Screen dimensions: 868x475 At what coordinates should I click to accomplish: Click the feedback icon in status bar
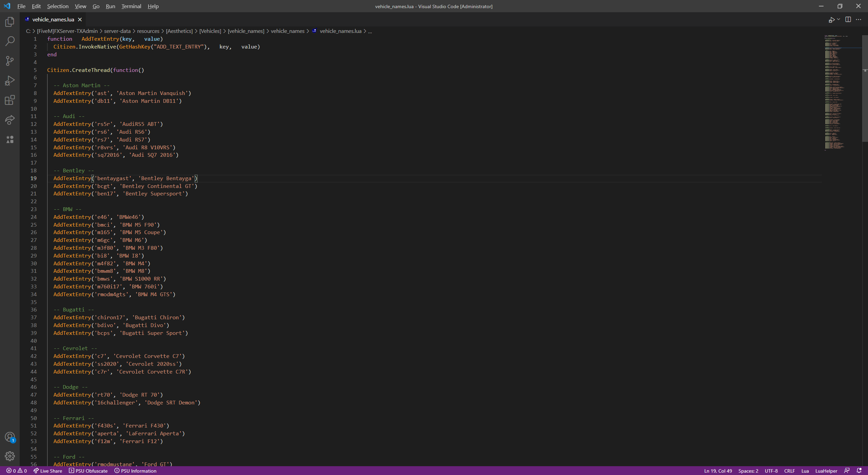pyautogui.click(x=847, y=471)
